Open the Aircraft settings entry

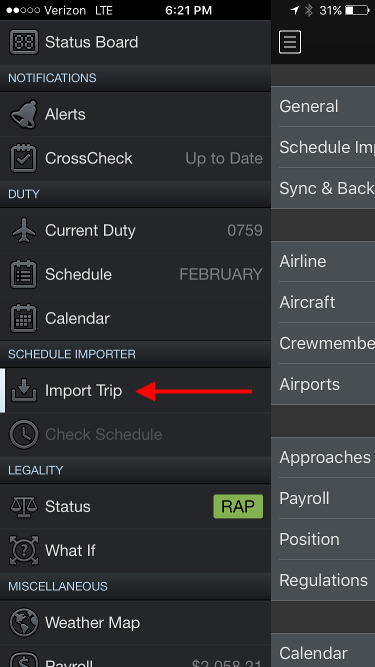[x=323, y=302]
